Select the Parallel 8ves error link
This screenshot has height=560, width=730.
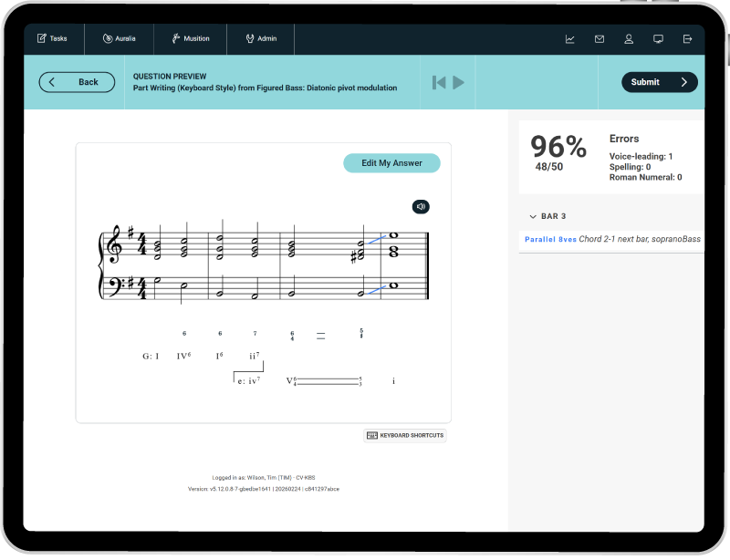[x=550, y=239]
